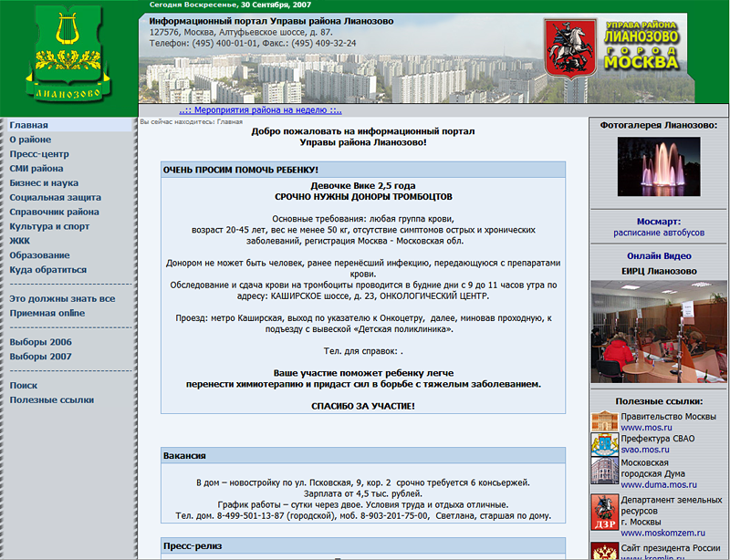Viewport: 730px width, 560px height.
Task: Click the Зарплата от 4,5 тыс. рублей line
Action: point(363,493)
